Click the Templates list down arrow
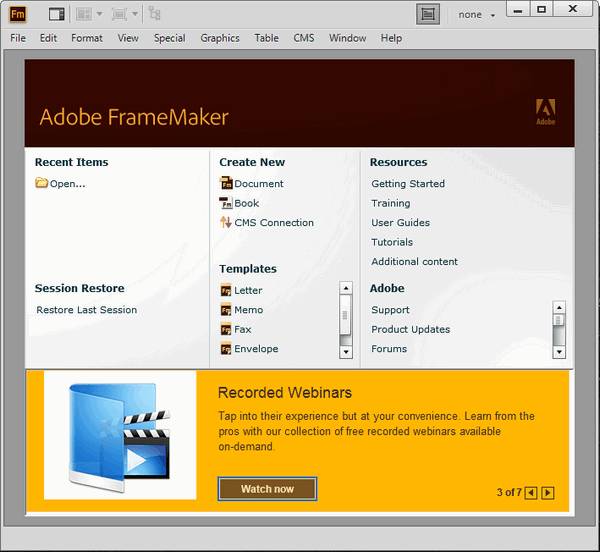This screenshot has height=552, width=600. click(x=346, y=352)
